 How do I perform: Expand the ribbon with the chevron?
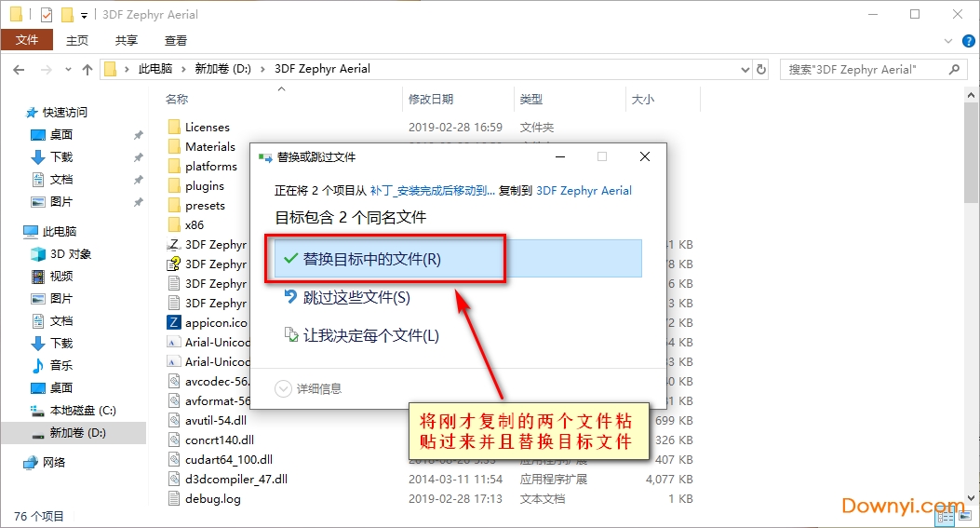coord(947,41)
